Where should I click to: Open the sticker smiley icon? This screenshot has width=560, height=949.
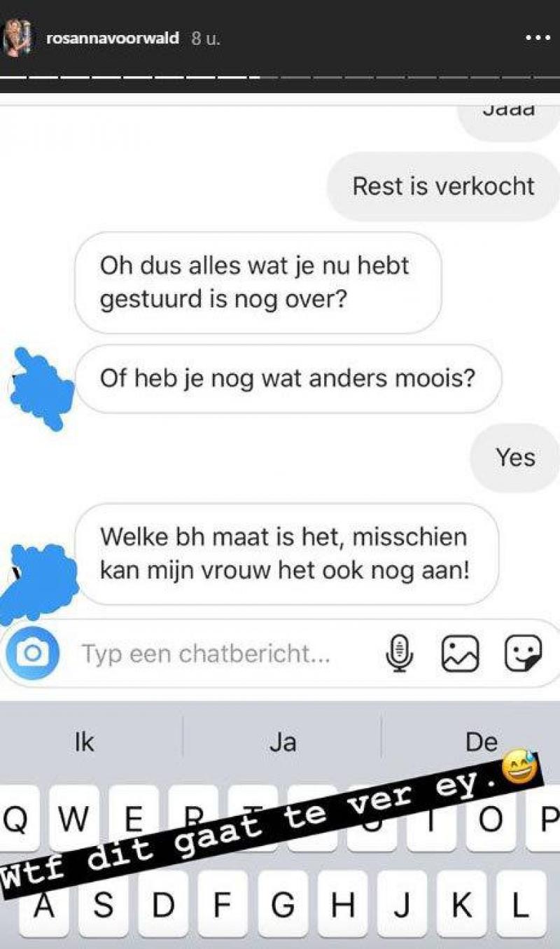pos(523,653)
